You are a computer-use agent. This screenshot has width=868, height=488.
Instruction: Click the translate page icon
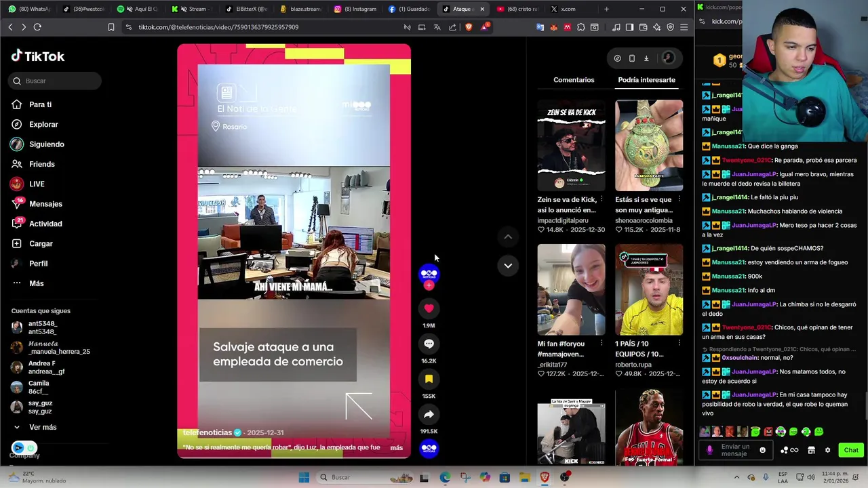(437, 27)
